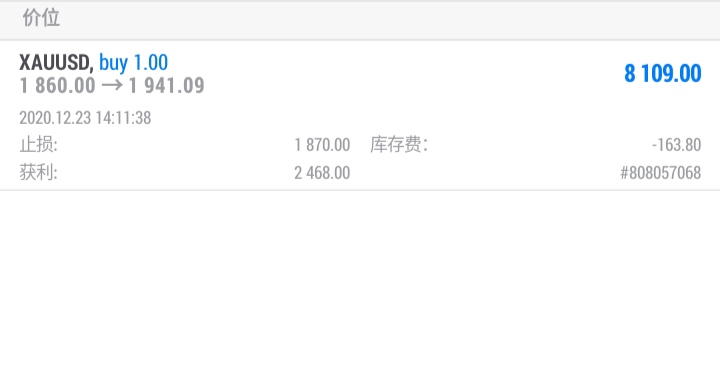Select the divider line under the position row
The height and width of the screenshot is (383, 720).
pos(360,190)
